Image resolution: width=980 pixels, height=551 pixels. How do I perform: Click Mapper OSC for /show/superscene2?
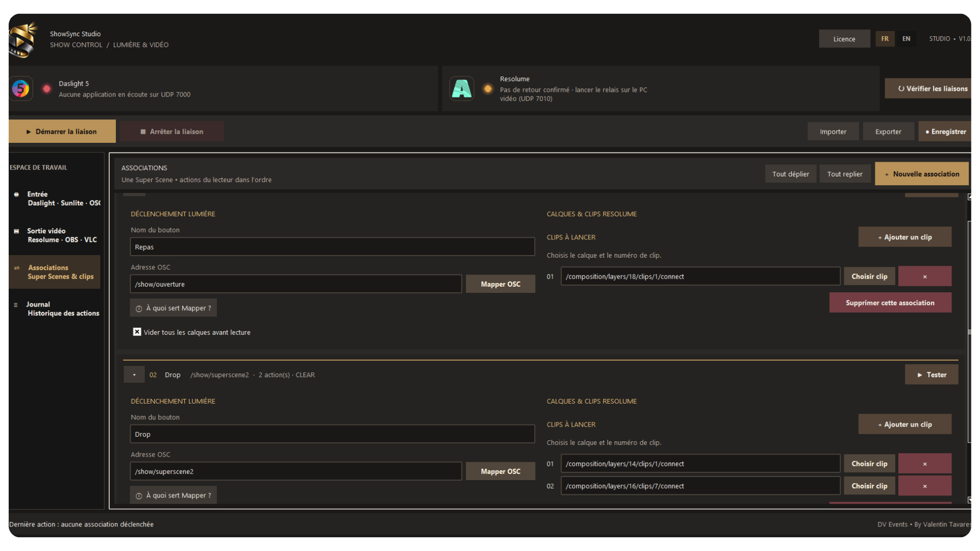pyautogui.click(x=500, y=471)
